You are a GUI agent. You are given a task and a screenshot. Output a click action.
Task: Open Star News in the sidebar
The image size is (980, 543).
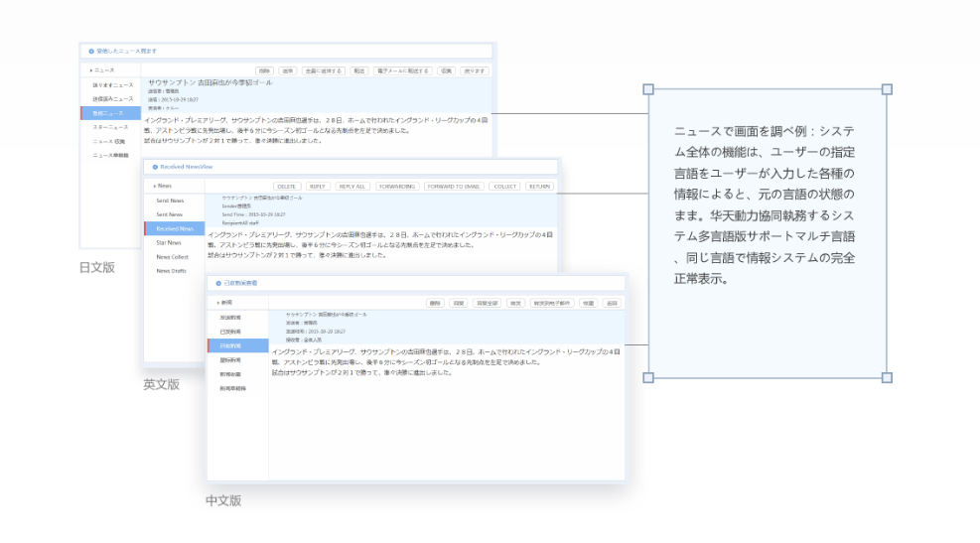click(168, 242)
